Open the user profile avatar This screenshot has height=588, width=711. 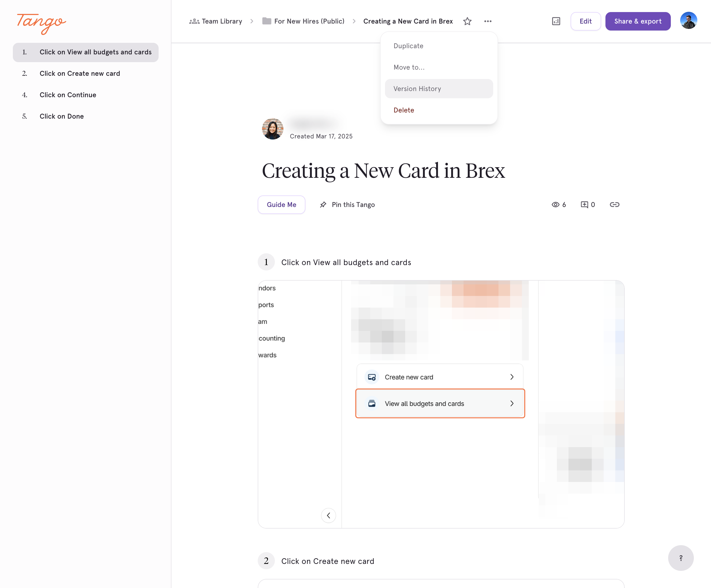[688, 21]
